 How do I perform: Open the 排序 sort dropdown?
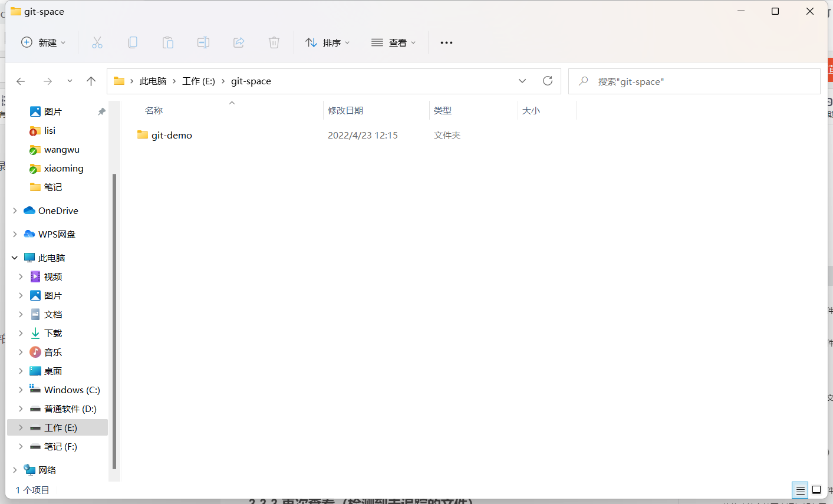pos(327,42)
